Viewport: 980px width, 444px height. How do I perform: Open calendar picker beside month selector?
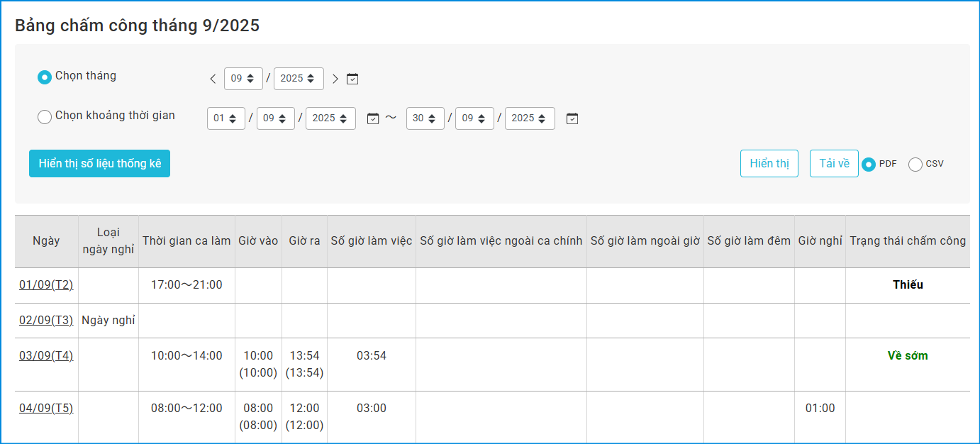pos(352,79)
